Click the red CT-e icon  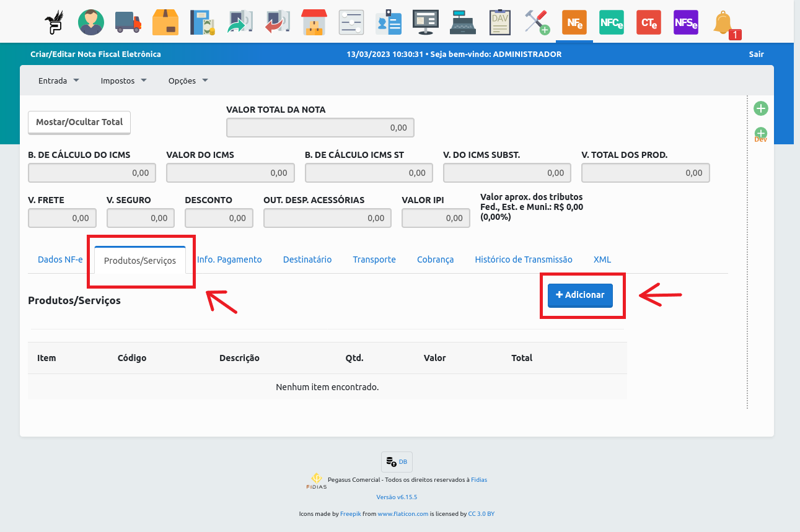pos(649,22)
